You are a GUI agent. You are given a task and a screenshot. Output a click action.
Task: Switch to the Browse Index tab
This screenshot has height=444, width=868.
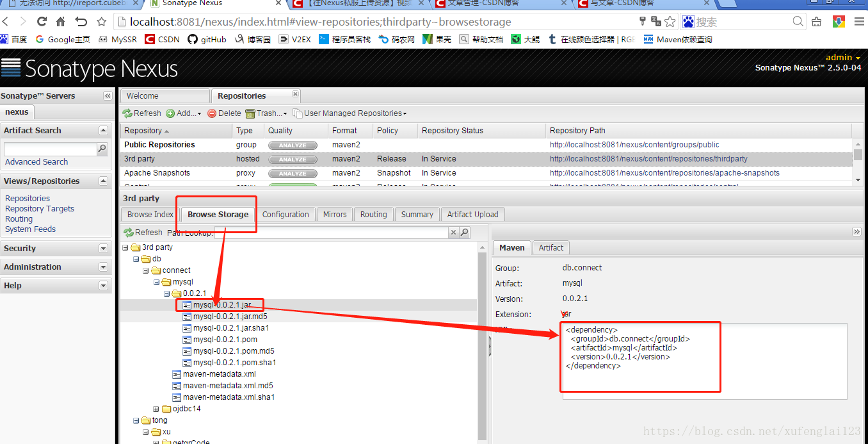[150, 215]
